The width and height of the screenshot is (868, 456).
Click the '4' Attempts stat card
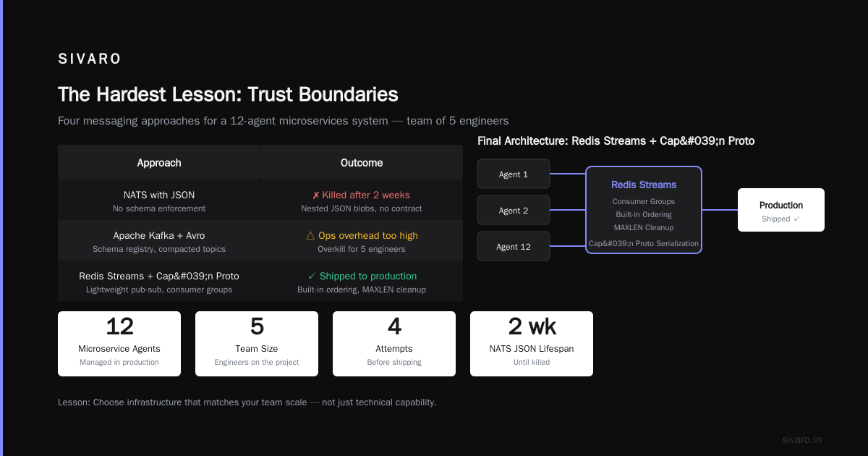[x=394, y=344]
